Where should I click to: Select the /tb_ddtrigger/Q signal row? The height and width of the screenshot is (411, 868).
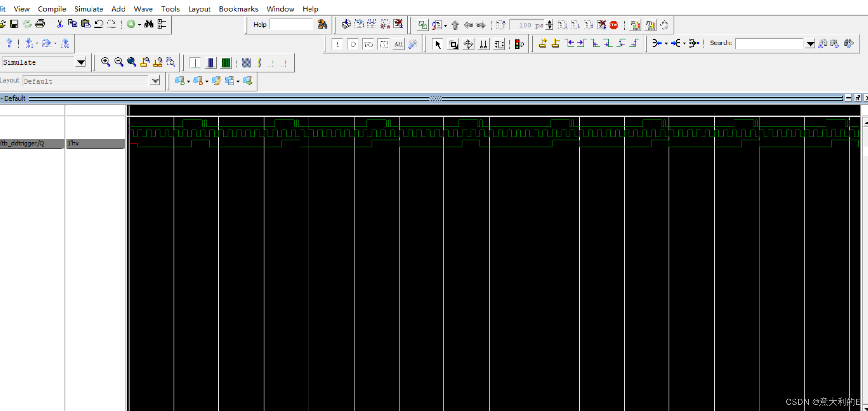[32, 143]
